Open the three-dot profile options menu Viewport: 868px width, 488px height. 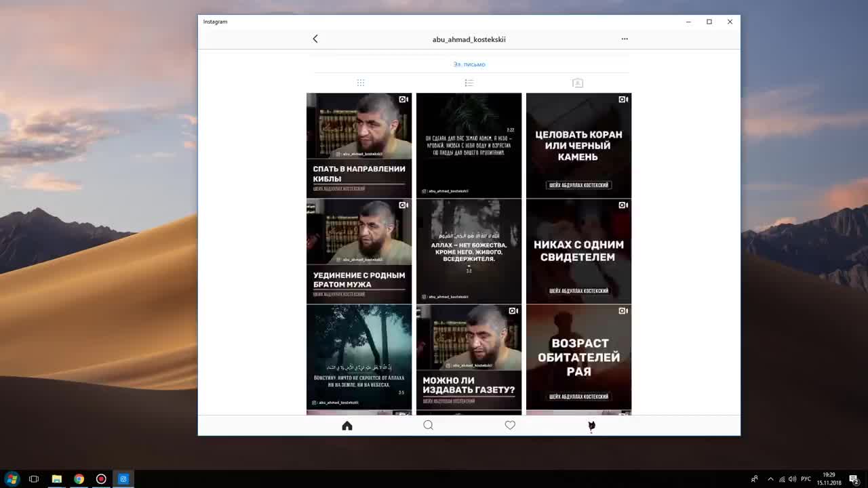pos(625,39)
